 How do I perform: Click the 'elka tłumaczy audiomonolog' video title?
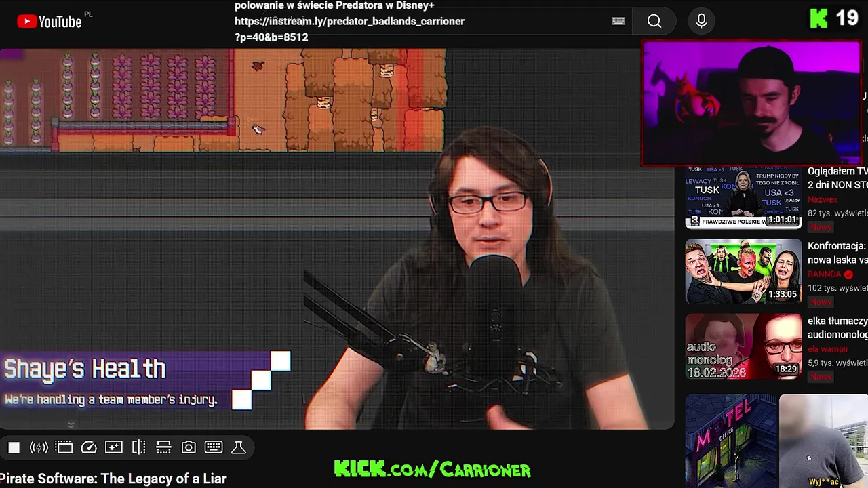pyautogui.click(x=837, y=327)
